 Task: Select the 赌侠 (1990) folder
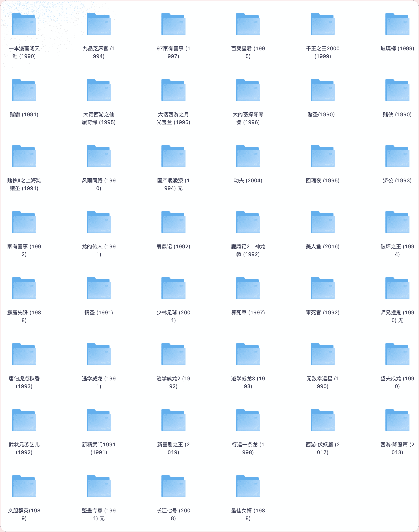(397, 90)
